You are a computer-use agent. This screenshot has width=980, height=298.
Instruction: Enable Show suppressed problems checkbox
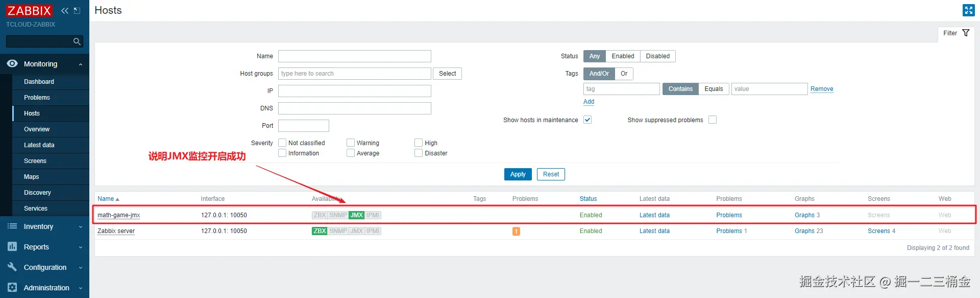pos(713,120)
